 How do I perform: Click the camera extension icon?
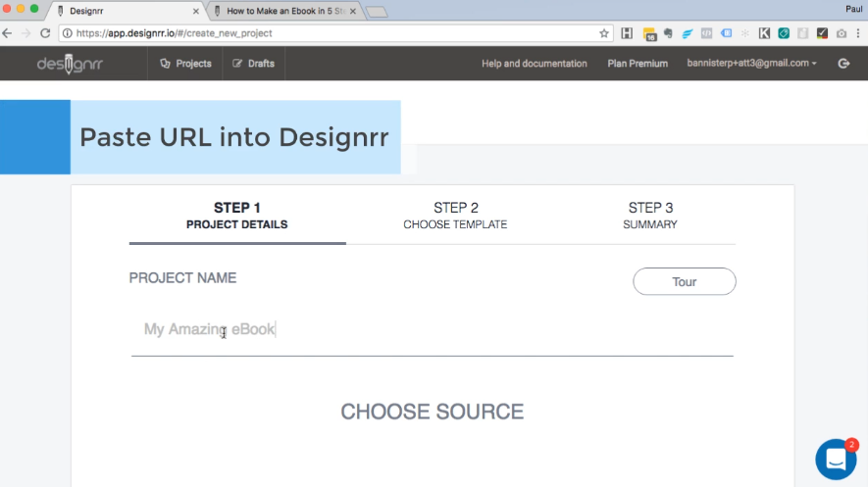842,33
